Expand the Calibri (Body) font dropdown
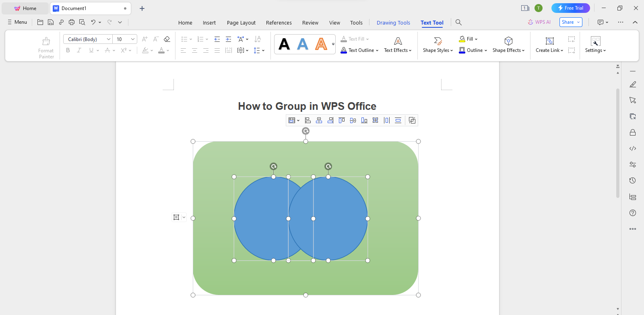This screenshot has height=315, width=644. coord(108,39)
